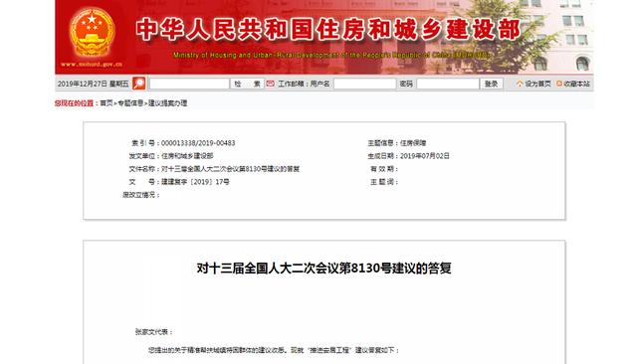This screenshot has height=364, width=637.
Task: Click the 设为首页 link
Action: 537,84
